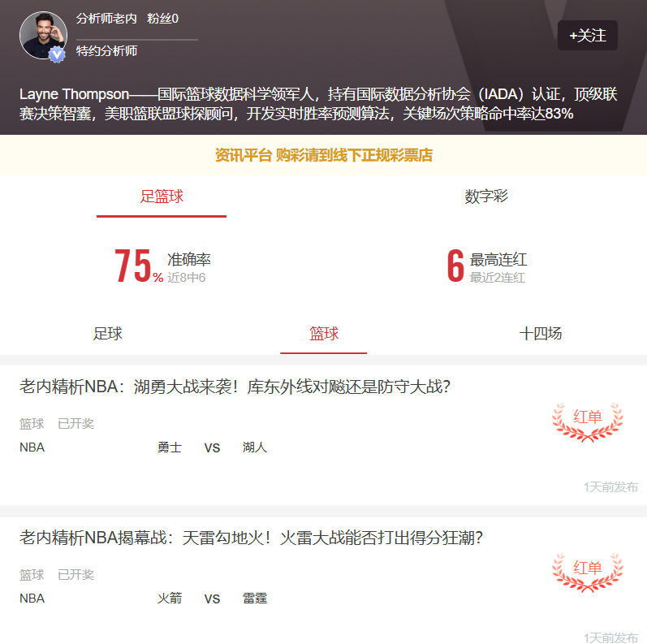Click the 红单 laurel badge for 勇士 match
Viewport: 647px width, 644px height.
click(x=588, y=422)
